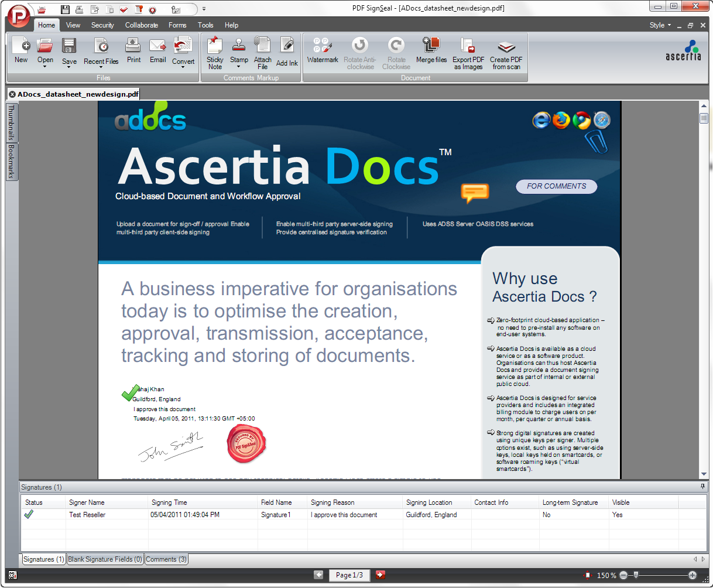Select the Signatures (1) bottom tab
This screenshot has width=713, height=588.
(x=44, y=559)
